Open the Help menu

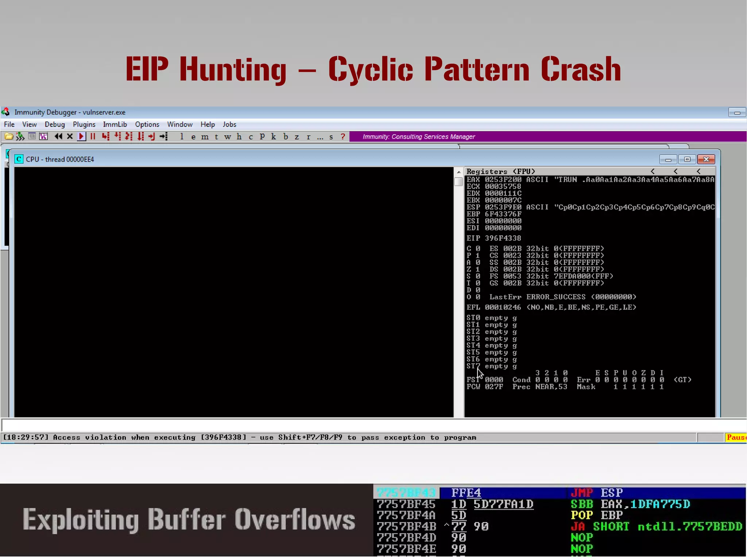pos(208,124)
